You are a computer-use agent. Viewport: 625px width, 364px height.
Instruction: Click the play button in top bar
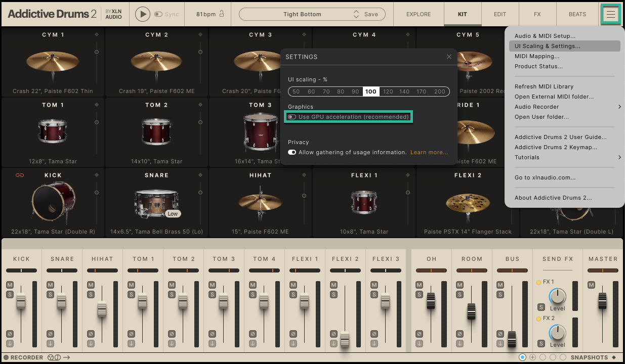point(143,14)
